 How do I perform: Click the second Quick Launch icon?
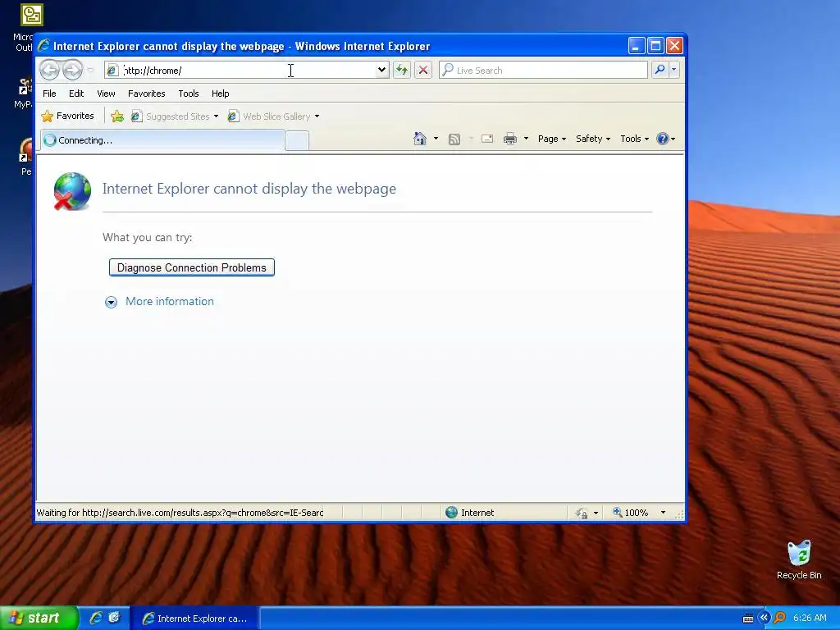point(115,618)
